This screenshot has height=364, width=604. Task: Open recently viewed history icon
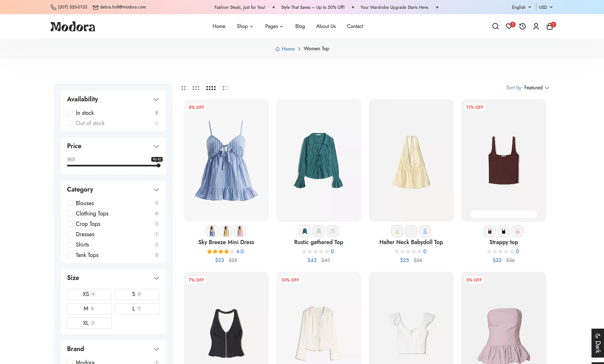coord(522,26)
